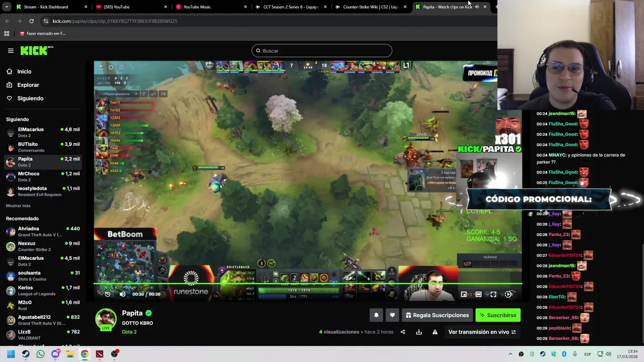Image resolution: width=644 pixels, height=362 pixels.
Task: Open Dota 2 category link under title
Action: (129, 332)
